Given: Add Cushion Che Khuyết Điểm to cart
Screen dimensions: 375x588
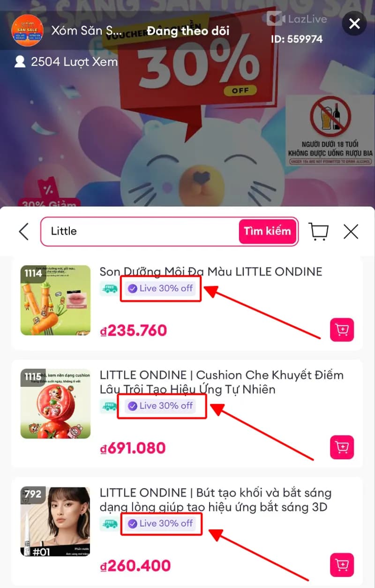Looking at the screenshot, I should (x=342, y=447).
